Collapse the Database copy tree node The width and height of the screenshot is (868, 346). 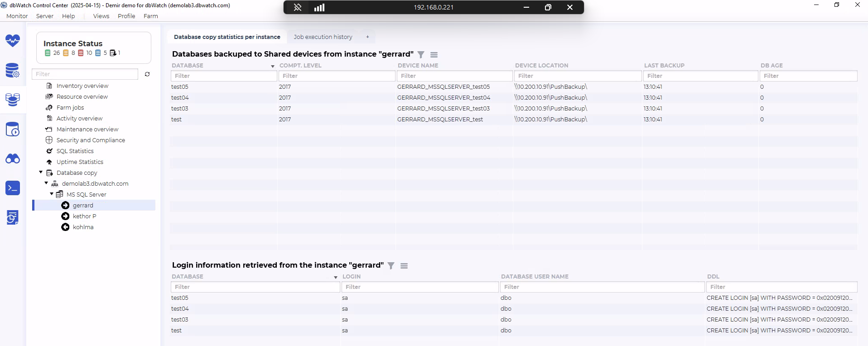pos(41,173)
